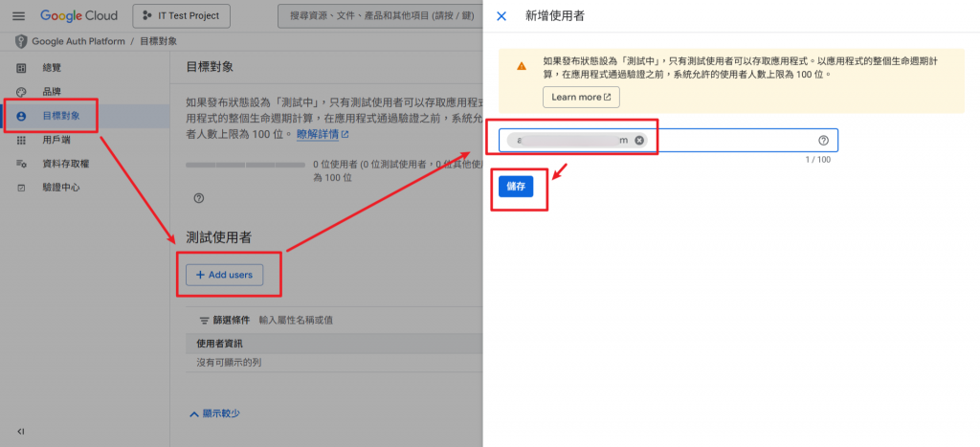Open the hamburger navigation menu

(19, 16)
